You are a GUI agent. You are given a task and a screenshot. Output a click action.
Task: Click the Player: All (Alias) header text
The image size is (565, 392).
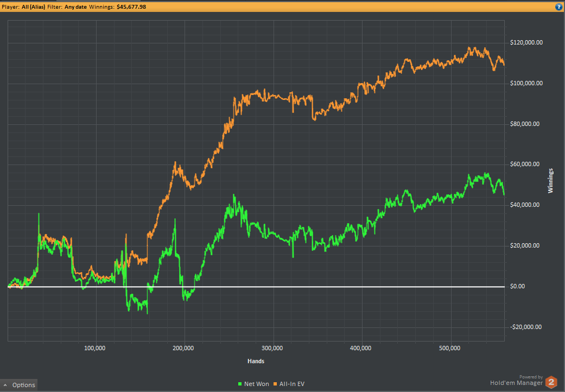coord(24,7)
